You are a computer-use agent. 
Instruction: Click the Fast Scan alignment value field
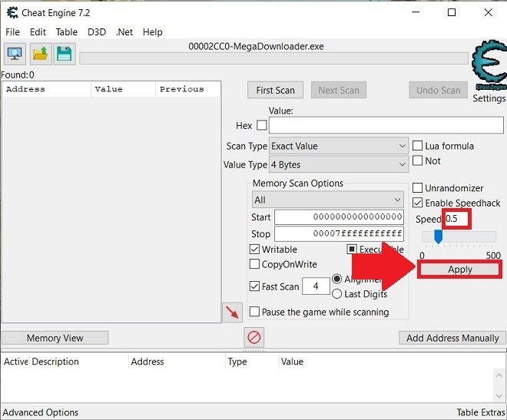(316, 286)
